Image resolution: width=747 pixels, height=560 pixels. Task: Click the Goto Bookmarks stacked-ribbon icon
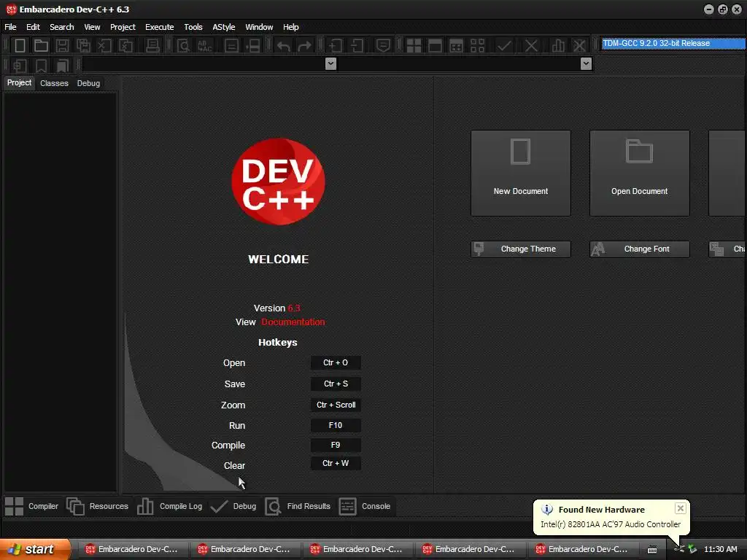(63, 65)
